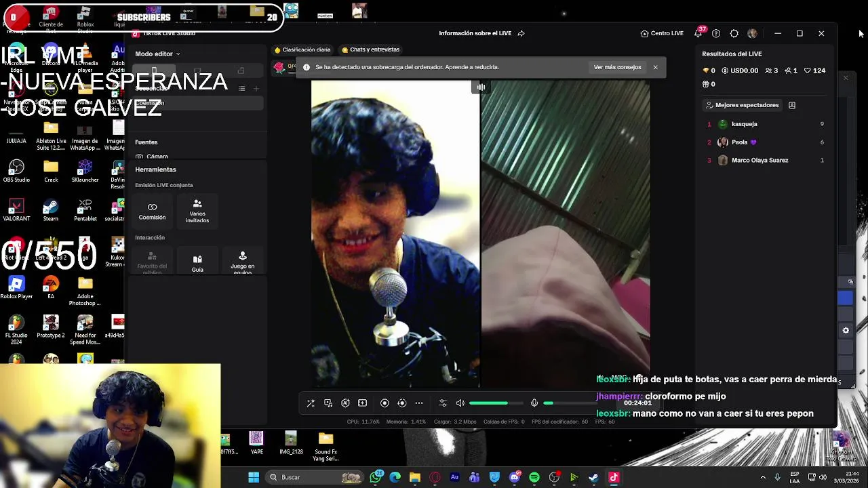
Task: Open Varios invitados tool
Action: click(x=197, y=211)
